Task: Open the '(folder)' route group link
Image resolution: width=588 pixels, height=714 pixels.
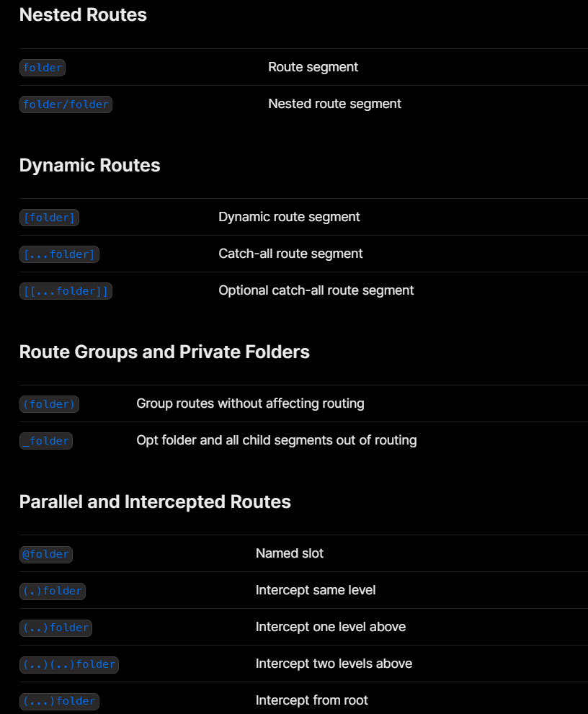Action: 49,404
